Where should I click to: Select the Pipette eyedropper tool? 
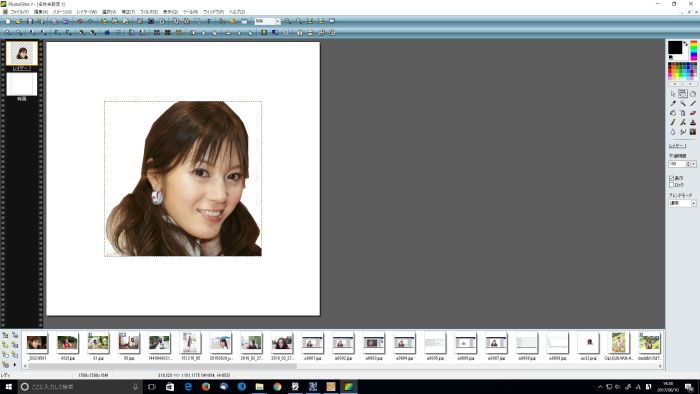pyautogui.click(x=673, y=104)
